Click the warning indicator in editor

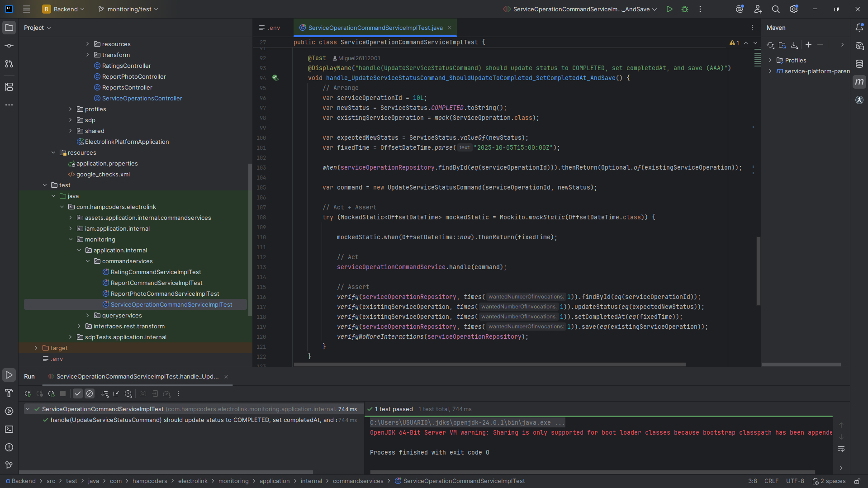(x=734, y=43)
